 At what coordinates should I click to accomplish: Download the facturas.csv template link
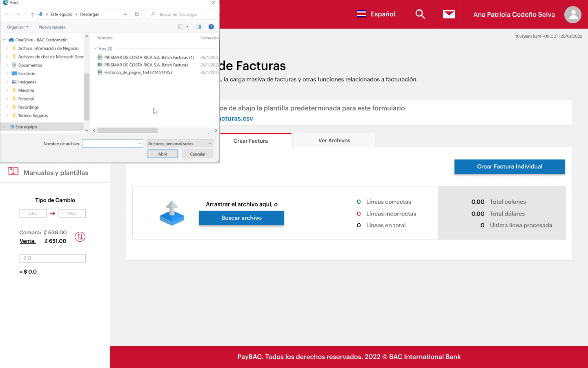click(x=236, y=118)
